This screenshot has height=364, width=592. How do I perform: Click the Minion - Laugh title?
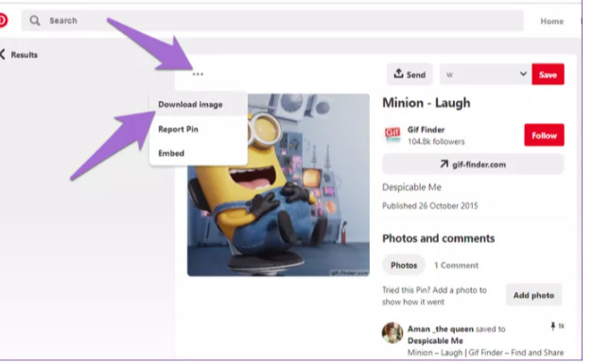(427, 103)
